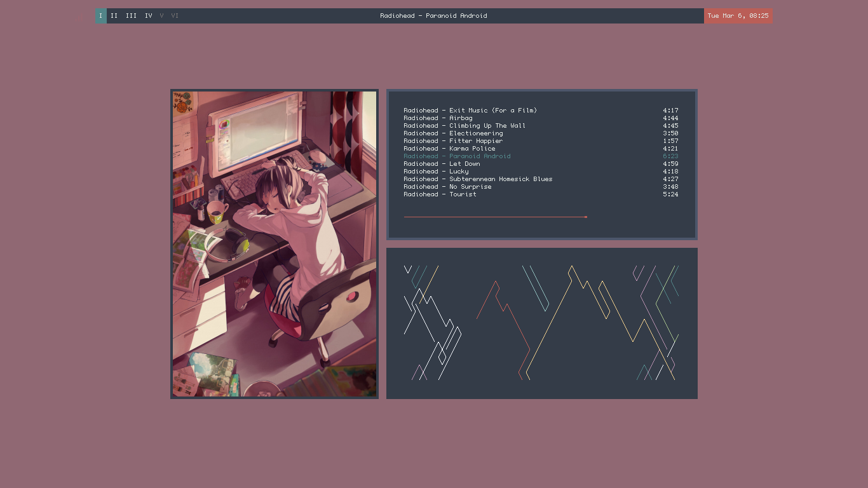This screenshot has width=868, height=488.
Task: Select the Electioneering track
Action: pos(541,133)
